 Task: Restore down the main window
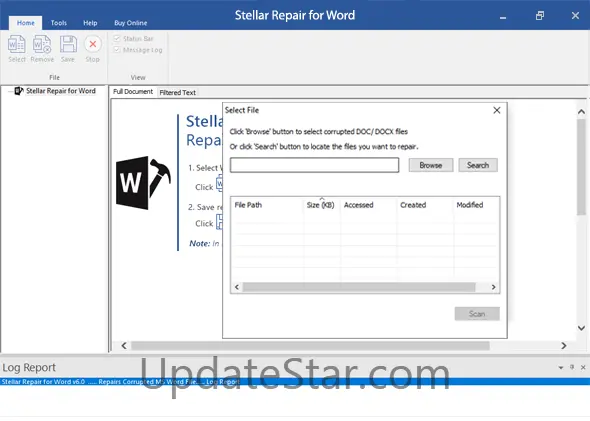(x=540, y=16)
